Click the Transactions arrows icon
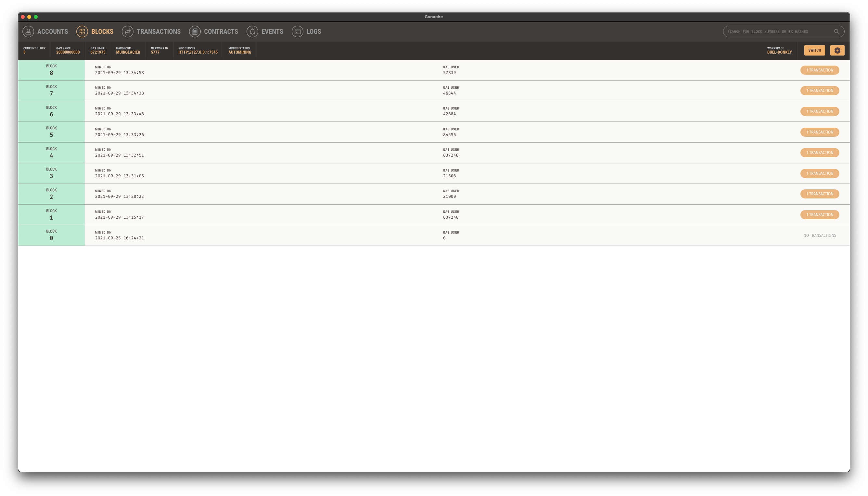The height and width of the screenshot is (496, 868). click(127, 31)
